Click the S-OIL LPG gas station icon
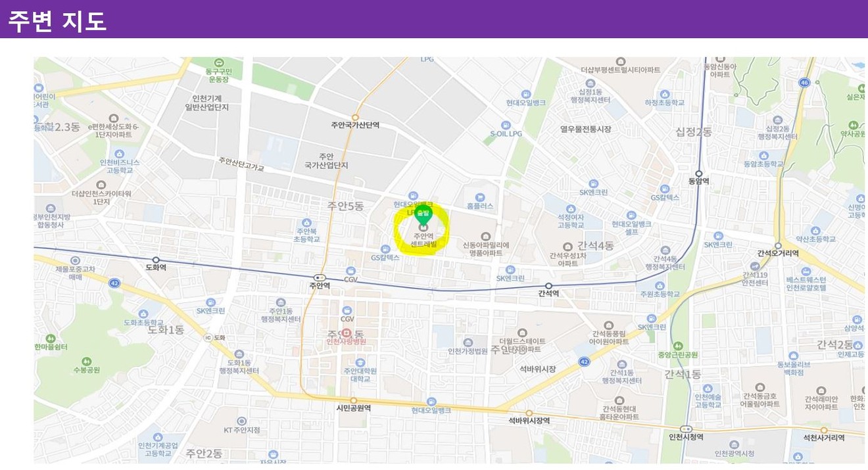The image size is (868, 470). pos(506,124)
